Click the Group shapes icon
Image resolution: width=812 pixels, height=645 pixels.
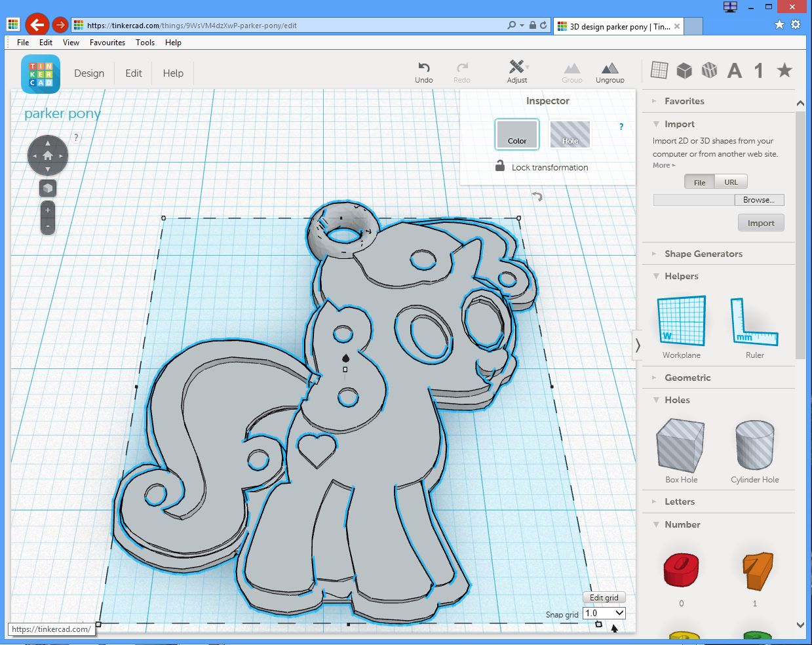571,68
